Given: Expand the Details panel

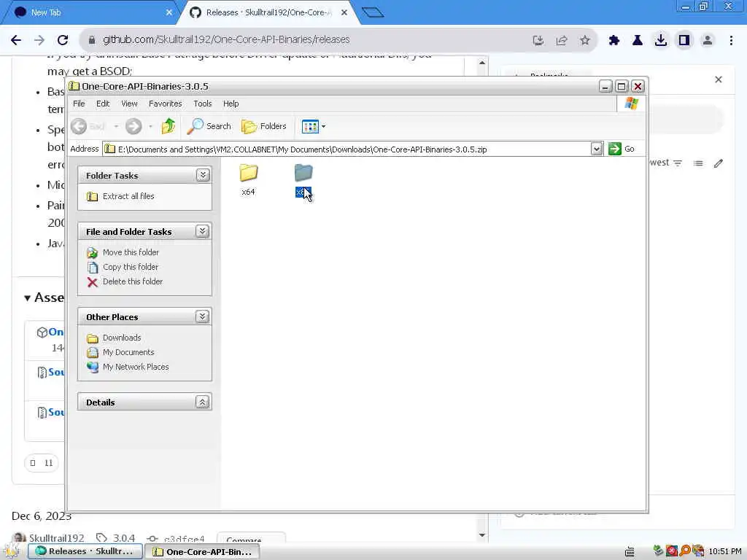Looking at the screenshot, I should click(x=203, y=402).
